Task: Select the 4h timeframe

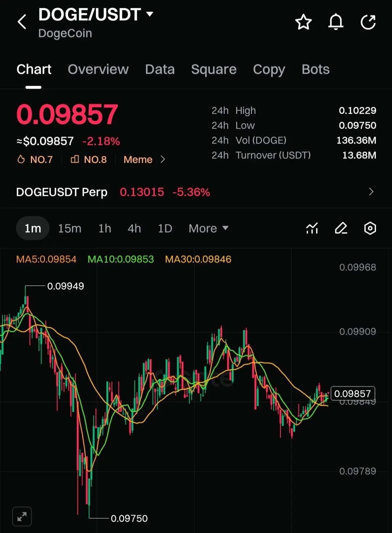Action: [134, 228]
